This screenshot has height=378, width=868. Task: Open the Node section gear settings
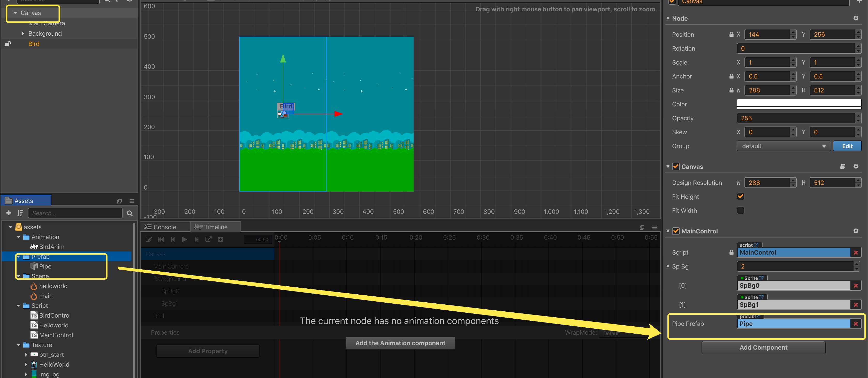coord(856,18)
